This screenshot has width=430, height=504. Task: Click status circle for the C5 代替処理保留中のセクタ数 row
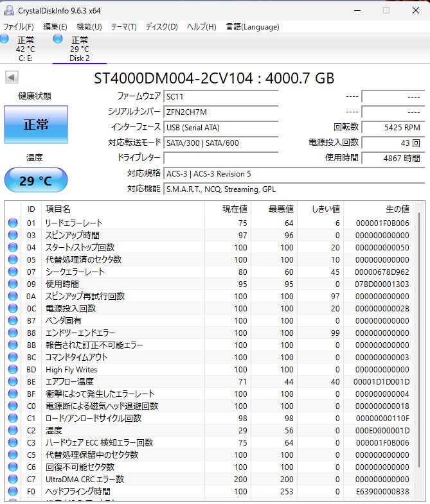tap(13, 455)
